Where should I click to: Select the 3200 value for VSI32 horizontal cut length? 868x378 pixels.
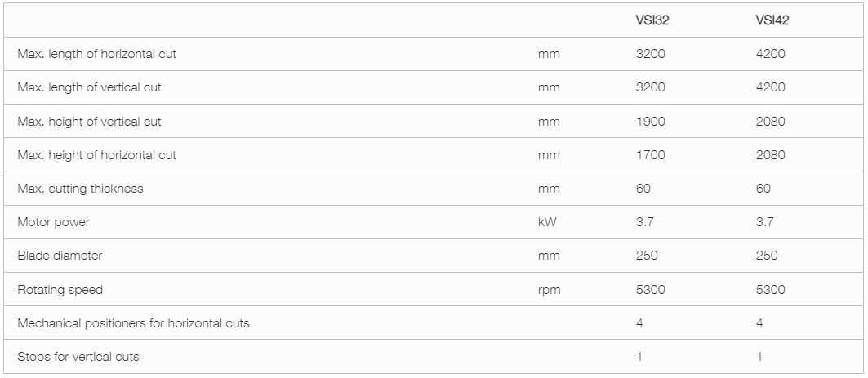click(x=651, y=54)
